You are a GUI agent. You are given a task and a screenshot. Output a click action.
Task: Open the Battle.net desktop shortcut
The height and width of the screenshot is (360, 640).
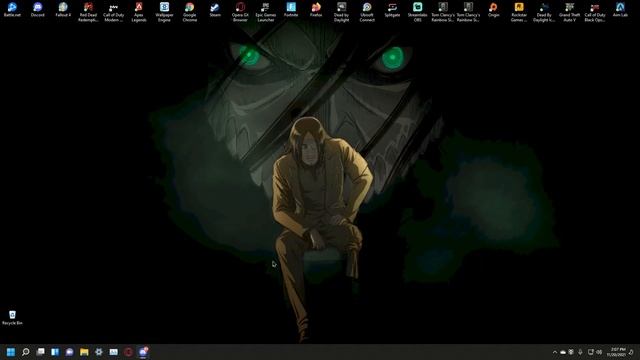point(12,10)
